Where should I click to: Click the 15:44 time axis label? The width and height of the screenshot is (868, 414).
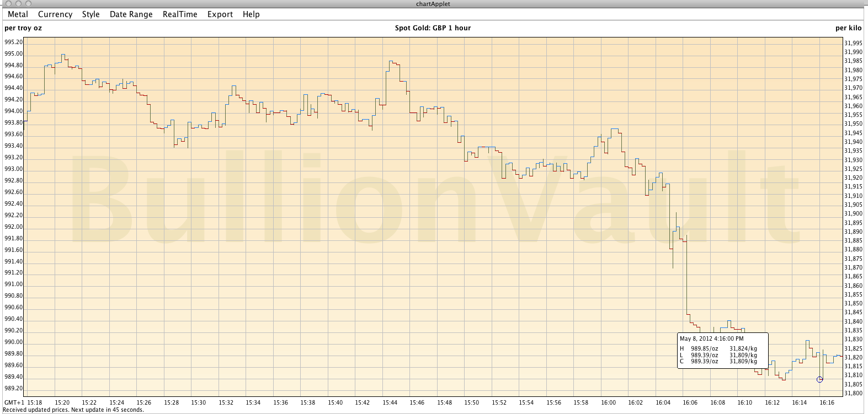(390, 403)
